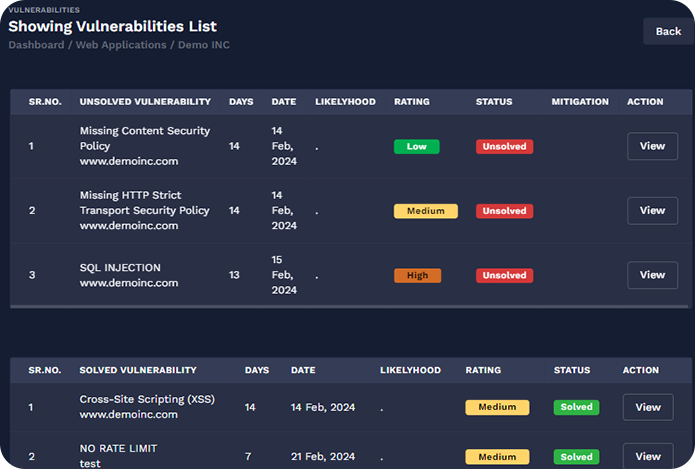This screenshot has width=695, height=469.
Task: Click the SQL INJECTION vulnerability name
Action: point(120,268)
